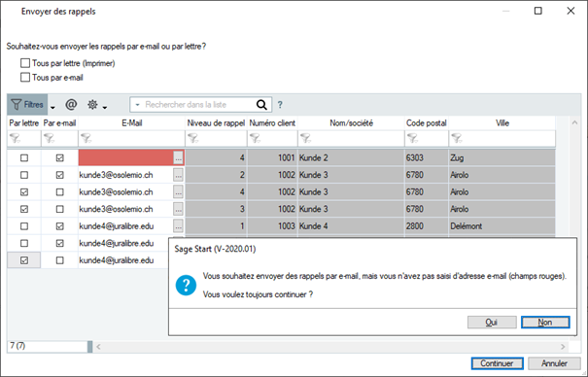Check Tous par e-mail option
This screenshot has width=588, height=377.
[25, 77]
